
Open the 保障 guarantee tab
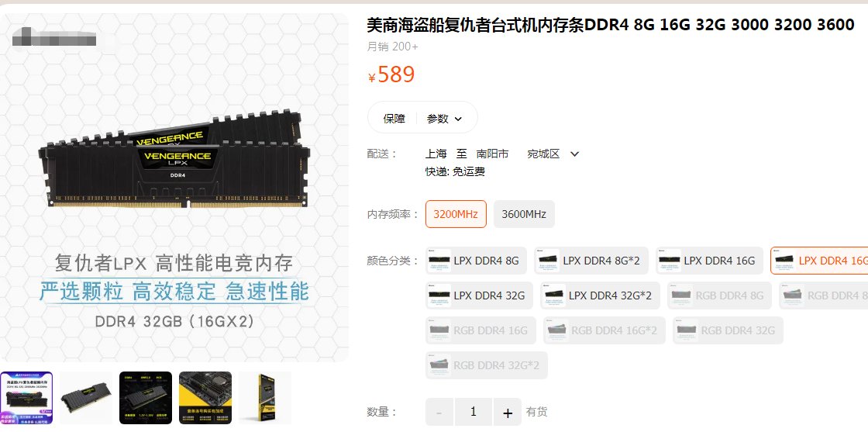pyautogui.click(x=394, y=119)
